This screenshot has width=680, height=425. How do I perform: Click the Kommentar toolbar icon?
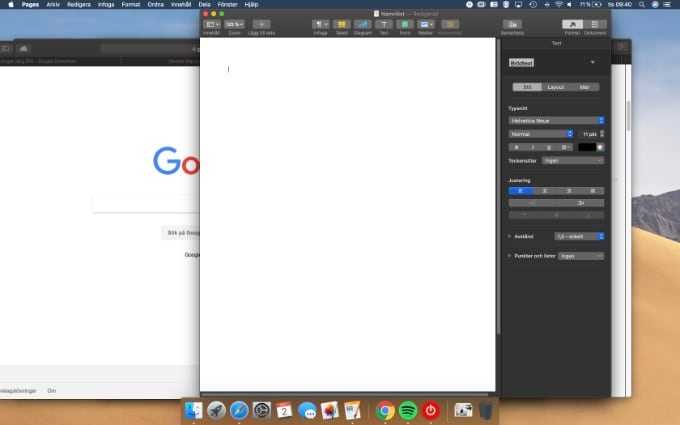(x=450, y=24)
